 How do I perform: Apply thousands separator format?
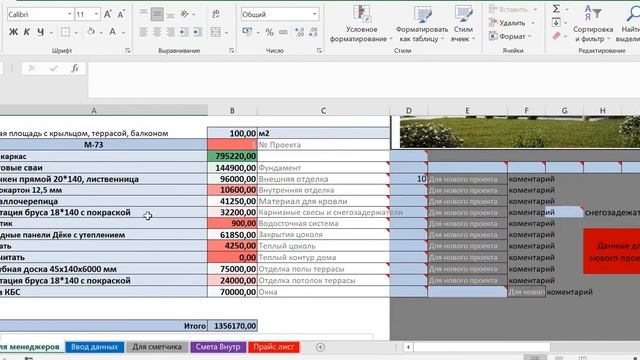point(283,32)
